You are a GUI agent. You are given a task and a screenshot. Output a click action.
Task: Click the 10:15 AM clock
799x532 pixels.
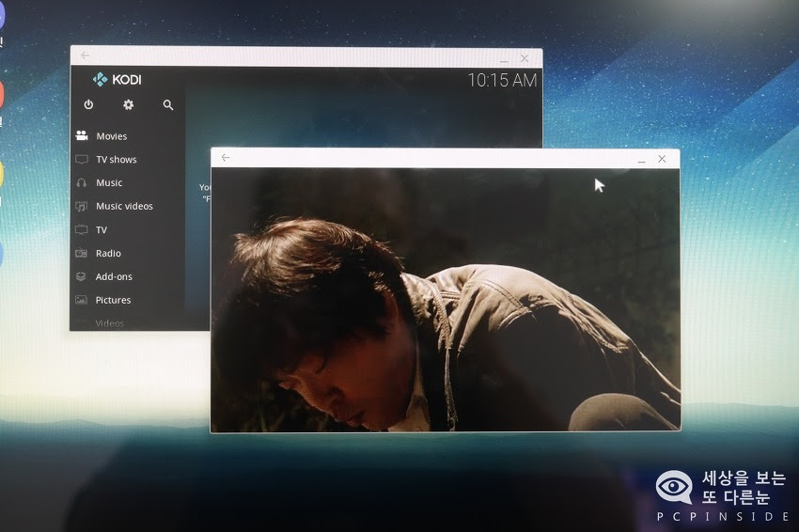coord(503,80)
